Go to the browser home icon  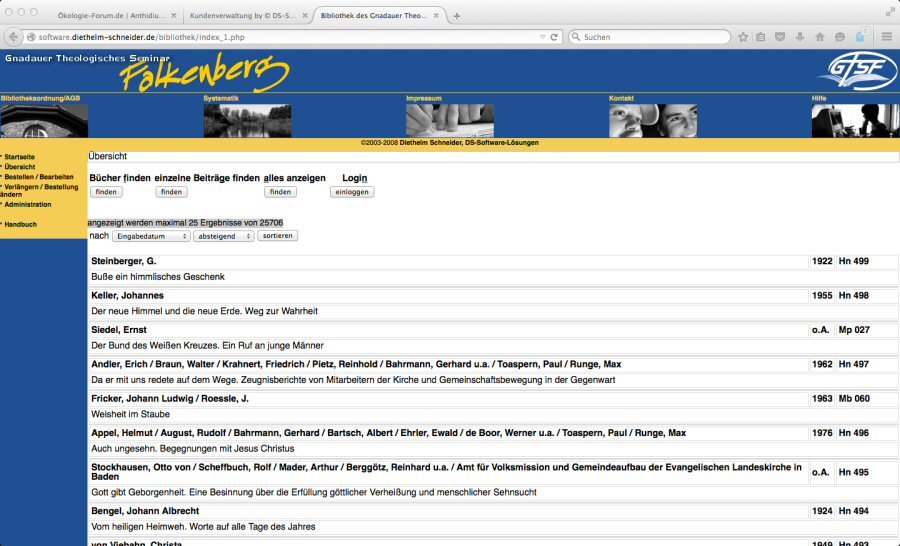pyautogui.click(x=820, y=37)
